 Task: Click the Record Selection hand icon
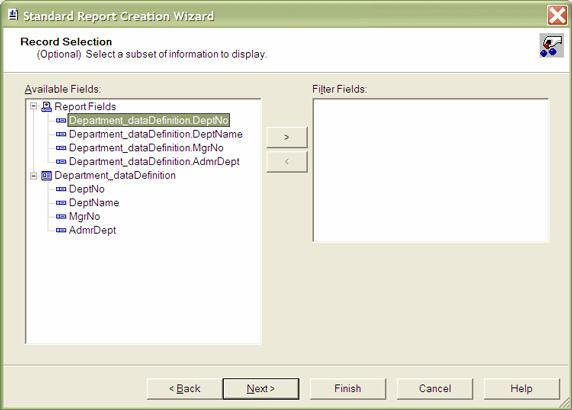tap(552, 45)
